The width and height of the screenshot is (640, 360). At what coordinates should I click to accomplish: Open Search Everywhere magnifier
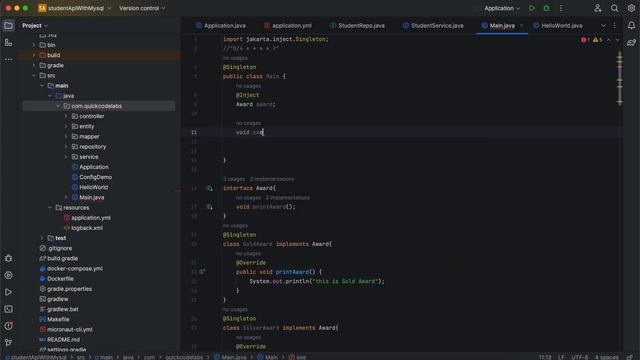tap(614, 8)
